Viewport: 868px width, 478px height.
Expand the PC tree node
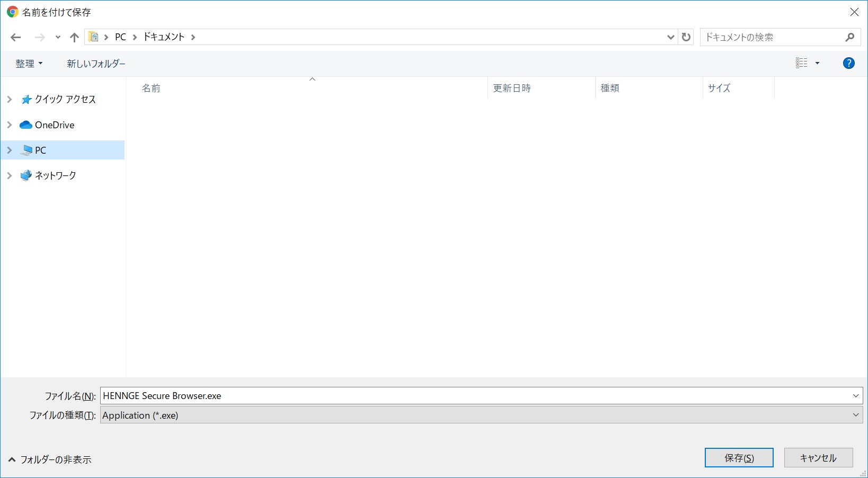[9, 150]
